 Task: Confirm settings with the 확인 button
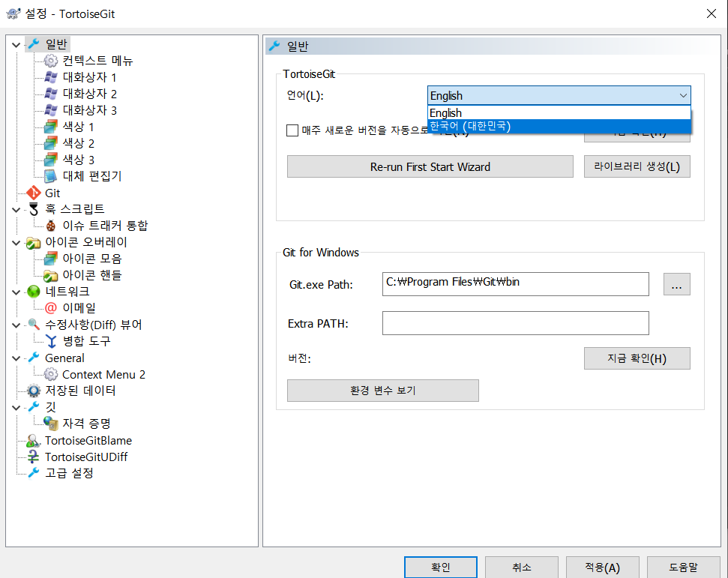[441, 568]
